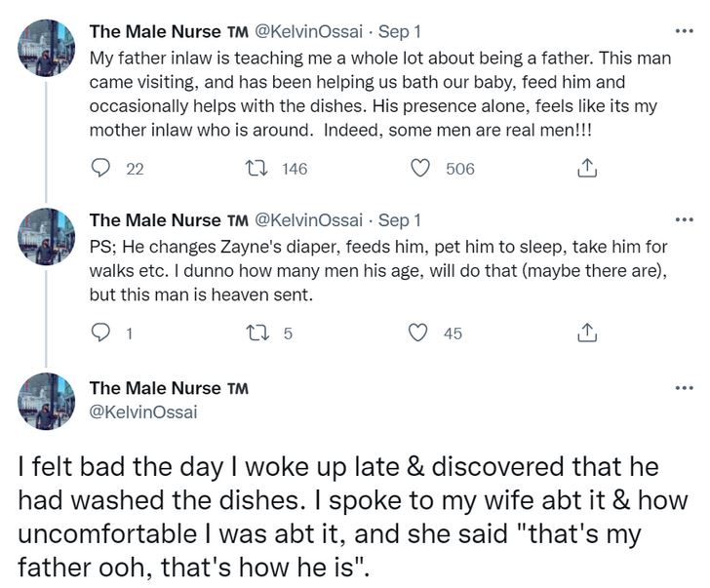Open the main tweet text about washed dishes
This screenshot has width=710, height=588.
tap(353, 517)
